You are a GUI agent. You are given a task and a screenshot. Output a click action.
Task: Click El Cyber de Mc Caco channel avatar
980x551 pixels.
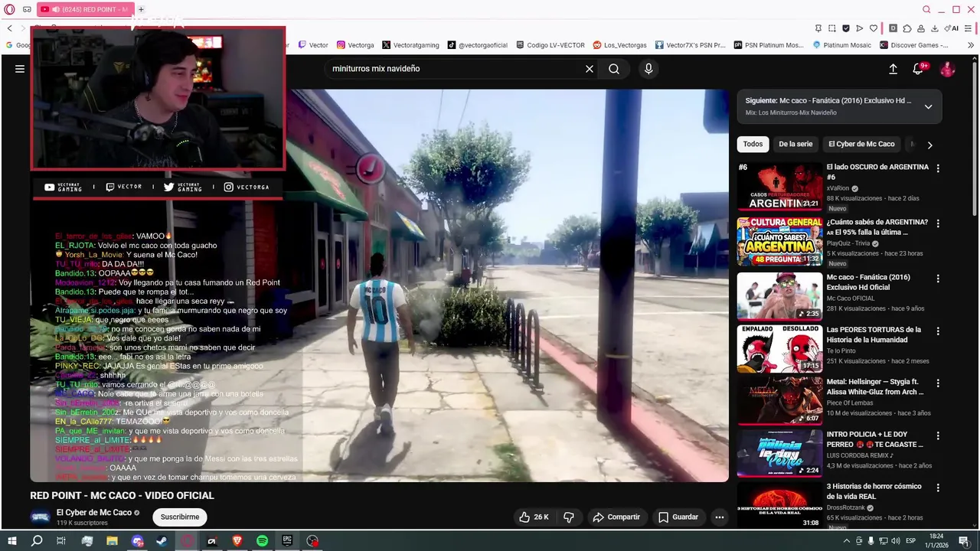[x=40, y=517]
